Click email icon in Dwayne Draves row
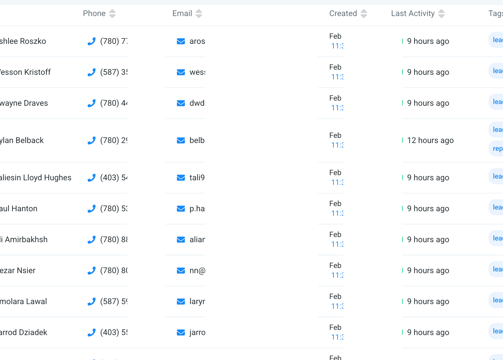 (x=181, y=103)
